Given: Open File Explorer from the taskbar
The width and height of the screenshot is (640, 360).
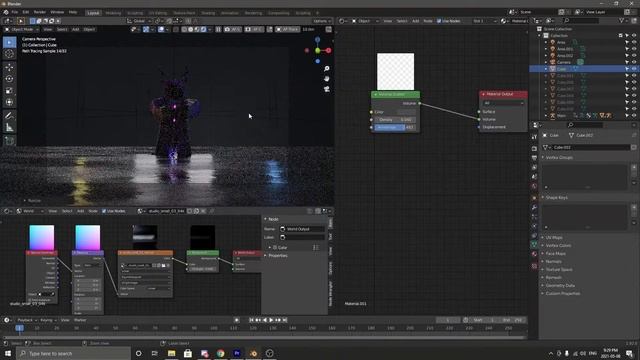Looking at the screenshot, I should coord(171,353).
